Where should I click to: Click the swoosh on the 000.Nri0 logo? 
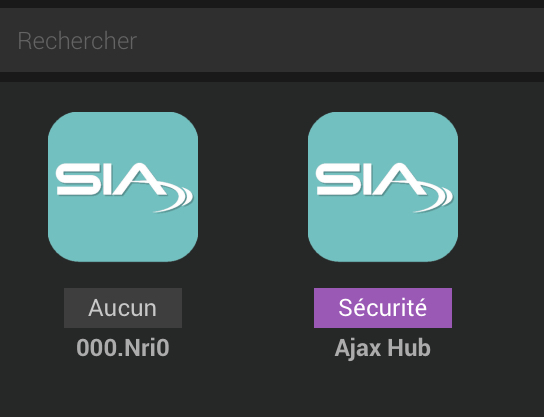tap(179, 199)
